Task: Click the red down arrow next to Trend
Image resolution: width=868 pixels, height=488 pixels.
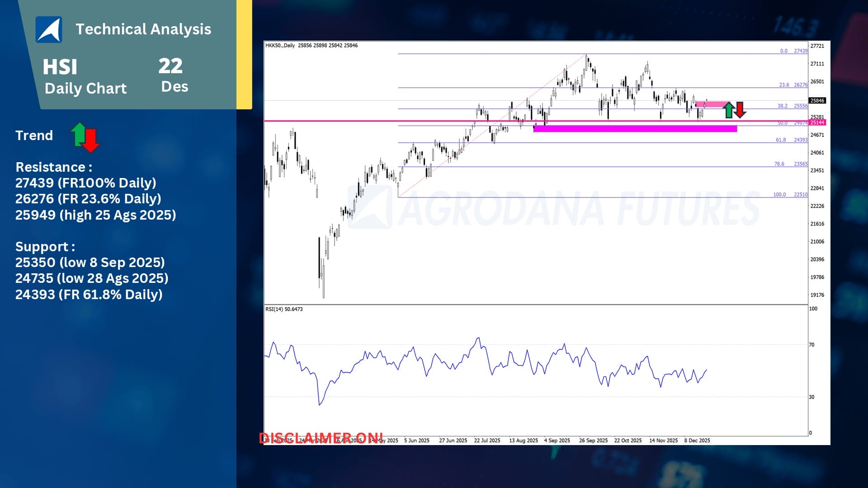Action: pyautogui.click(x=91, y=141)
